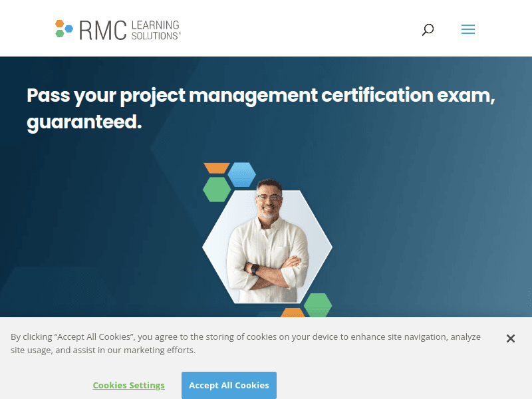
Task: Select the orange hexagon in the RMC logo
Action: click(x=59, y=24)
